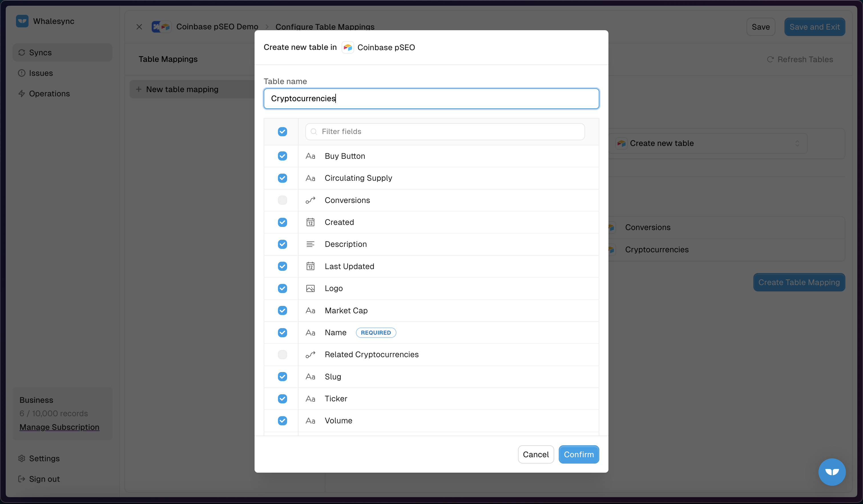Click the Logo field image icon
The height and width of the screenshot is (504, 863).
[x=310, y=288]
